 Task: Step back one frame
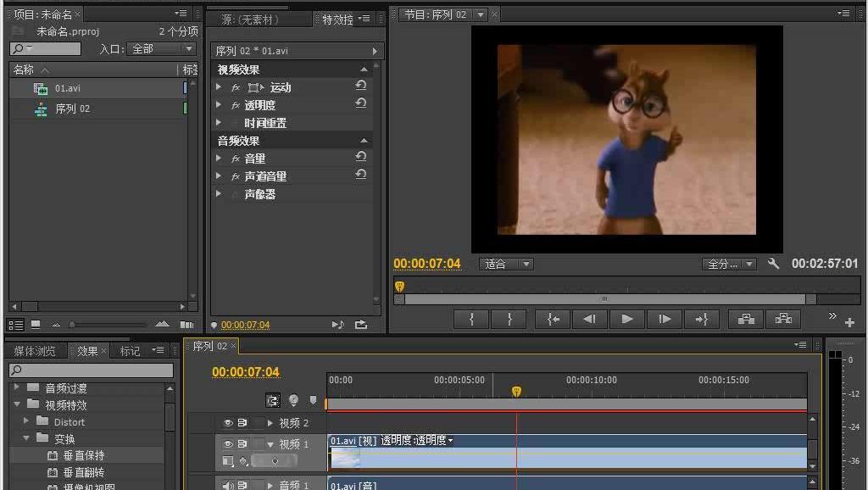pos(590,319)
